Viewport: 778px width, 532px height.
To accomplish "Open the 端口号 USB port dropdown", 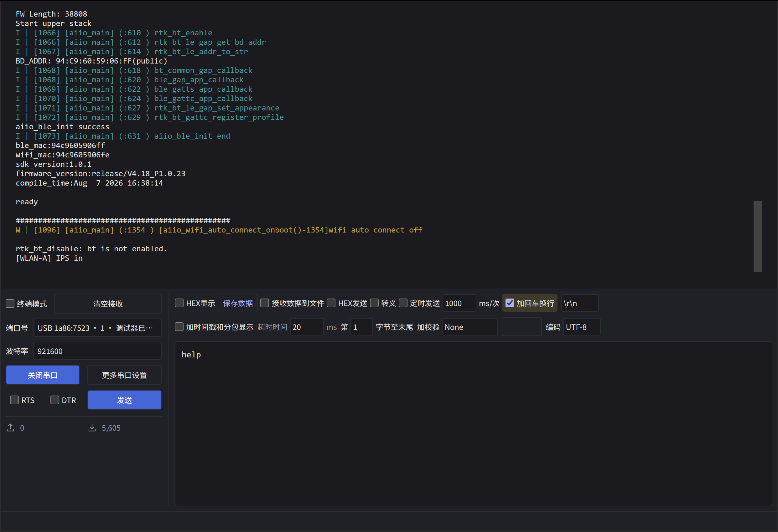I will click(x=97, y=328).
